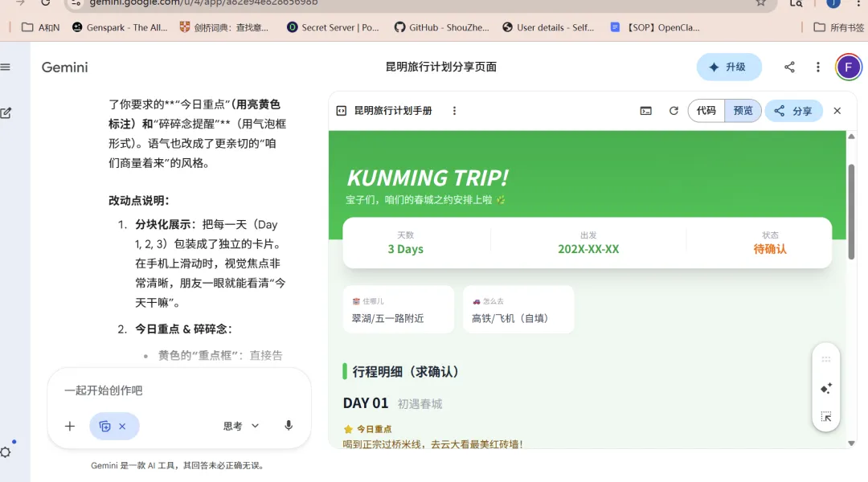Click the preview scrollbar up arrow
Screen dimensions: 868x482
pos(851,136)
